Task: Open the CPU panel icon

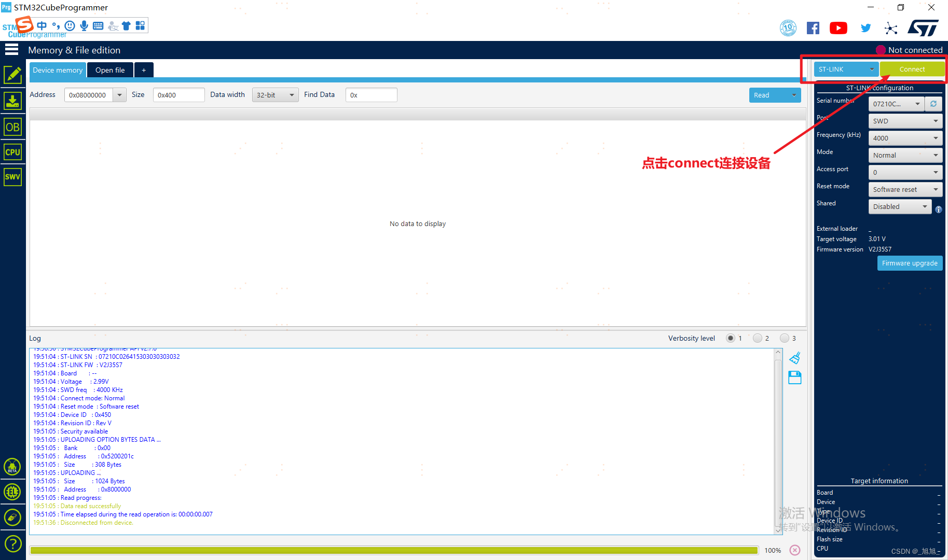Action: [x=12, y=152]
